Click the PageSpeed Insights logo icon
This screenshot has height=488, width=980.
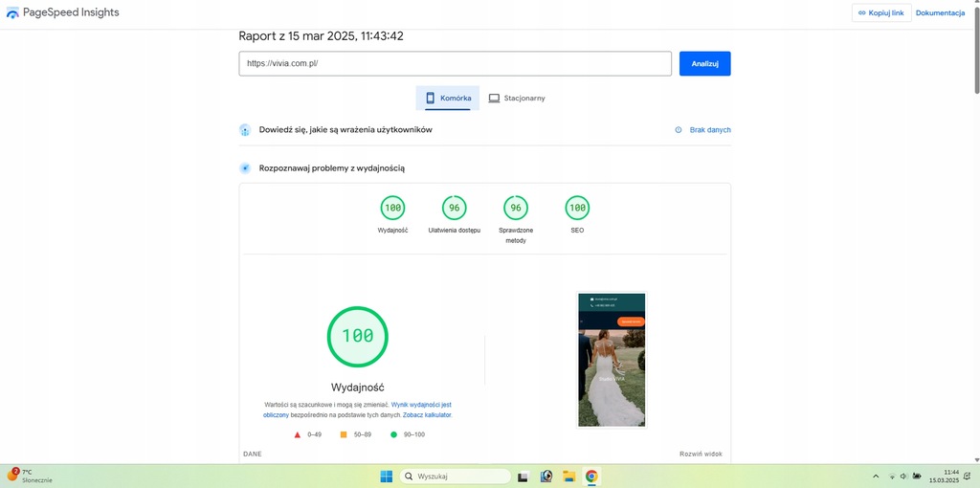[12, 13]
